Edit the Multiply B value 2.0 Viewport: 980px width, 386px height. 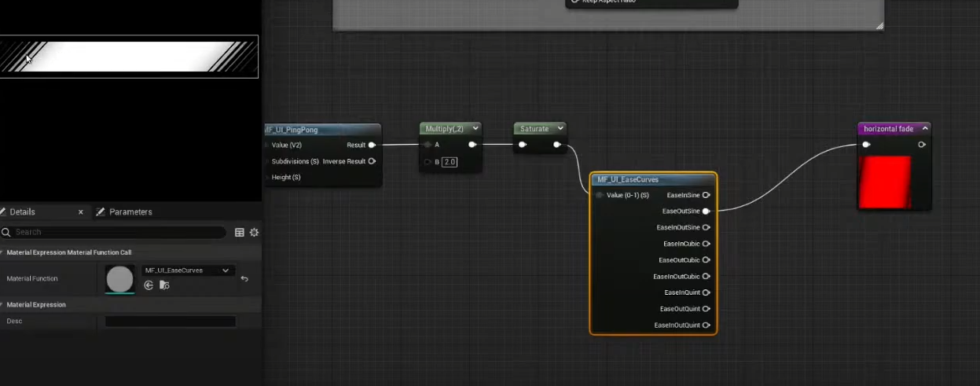point(450,162)
